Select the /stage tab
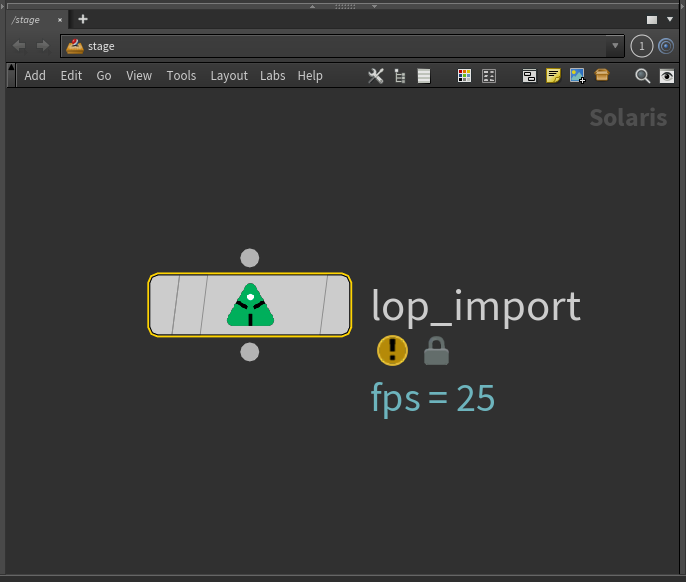Image resolution: width=686 pixels, height=582 pixels. click(25, 20)
